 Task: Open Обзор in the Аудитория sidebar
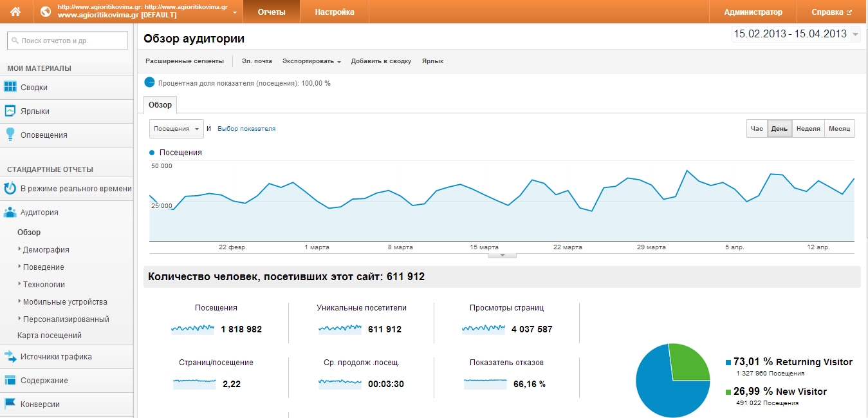tap(29, 233)
